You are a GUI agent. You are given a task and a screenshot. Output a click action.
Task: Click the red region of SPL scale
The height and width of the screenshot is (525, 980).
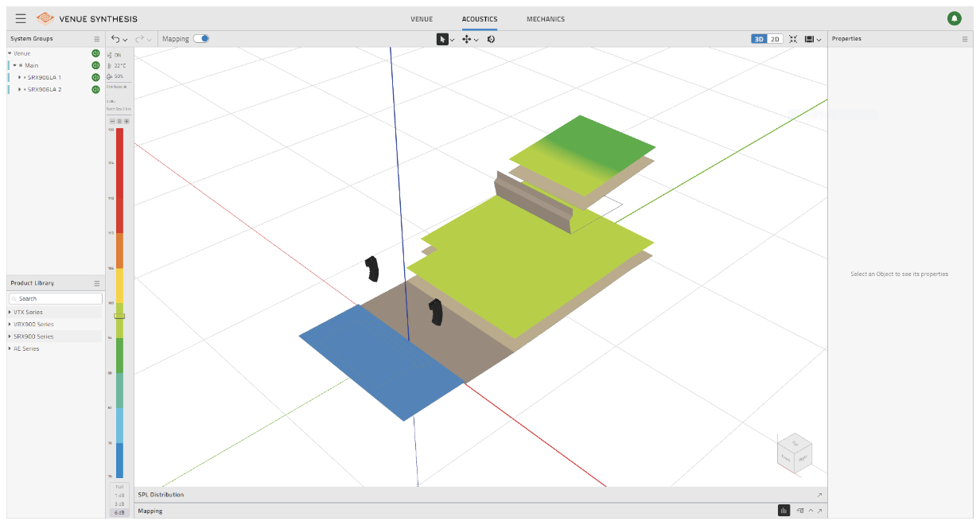coord(119,180)
